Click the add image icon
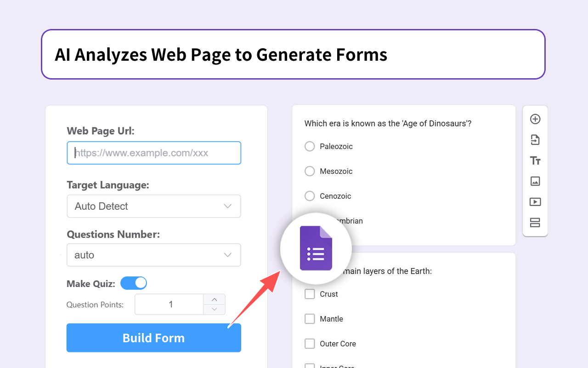The height and width of the screenshot is (368, 588). [535, 181]
